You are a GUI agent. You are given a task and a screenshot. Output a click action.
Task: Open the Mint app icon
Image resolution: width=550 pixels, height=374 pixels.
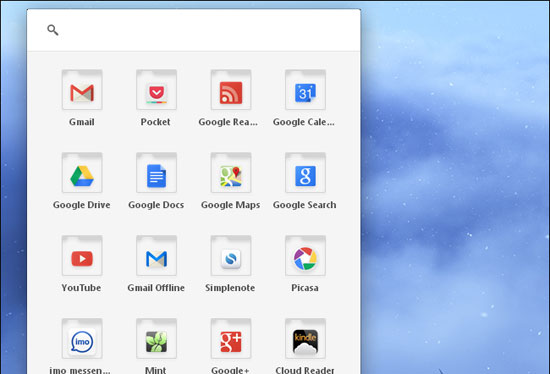156,339
